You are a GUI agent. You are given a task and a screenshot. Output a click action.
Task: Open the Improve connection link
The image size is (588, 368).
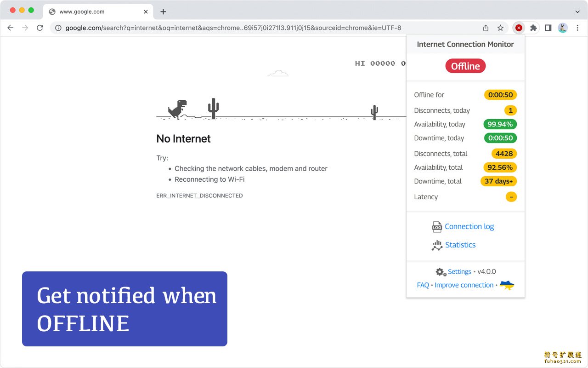464,285
